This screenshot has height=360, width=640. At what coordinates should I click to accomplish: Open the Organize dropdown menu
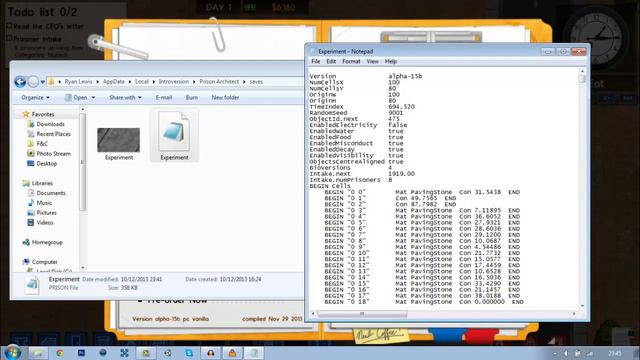[x=35, y=98]
